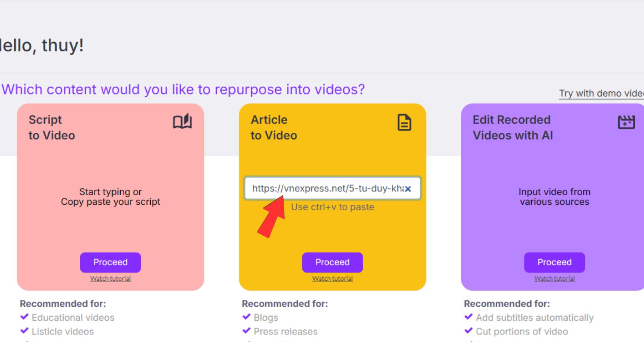The height and width of the screenshot is (342, 644).
Task: Click the checkmark icon beside Blogs
Action: click(x=246, y=317)
